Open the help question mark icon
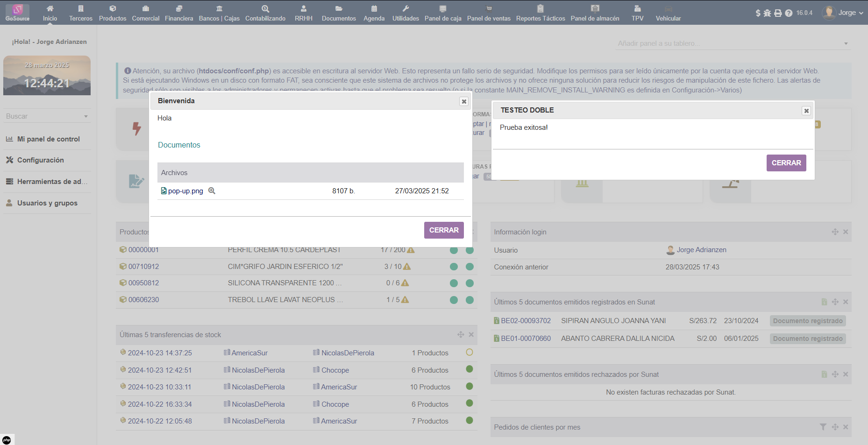The image size is (868, 445). 789,13
